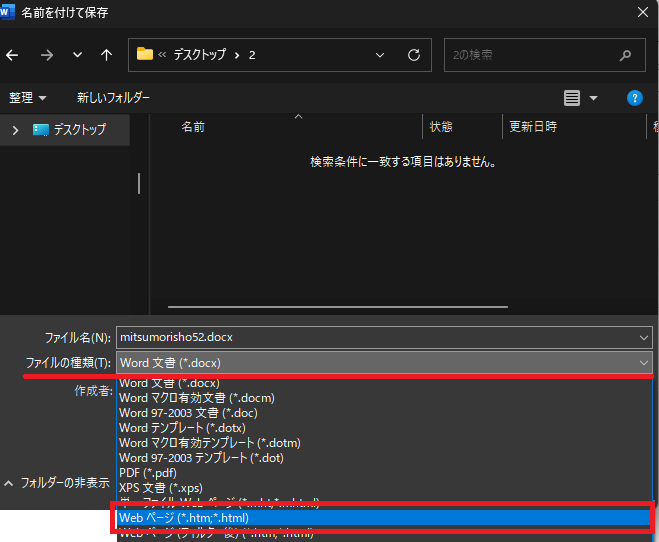Refresh the folder view
This screenshot has height=542, width=659.
[414, 55]
